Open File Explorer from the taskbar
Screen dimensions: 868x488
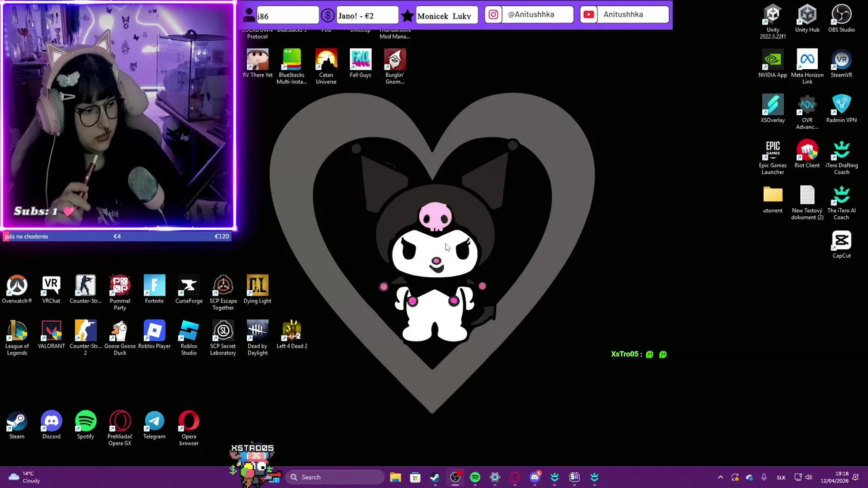(395, 477)
